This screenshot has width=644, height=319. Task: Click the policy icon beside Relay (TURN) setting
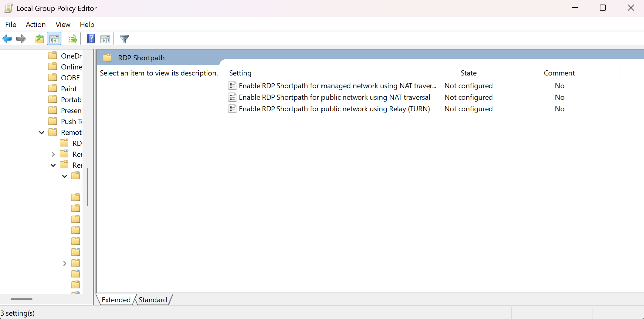pos(232,109)
